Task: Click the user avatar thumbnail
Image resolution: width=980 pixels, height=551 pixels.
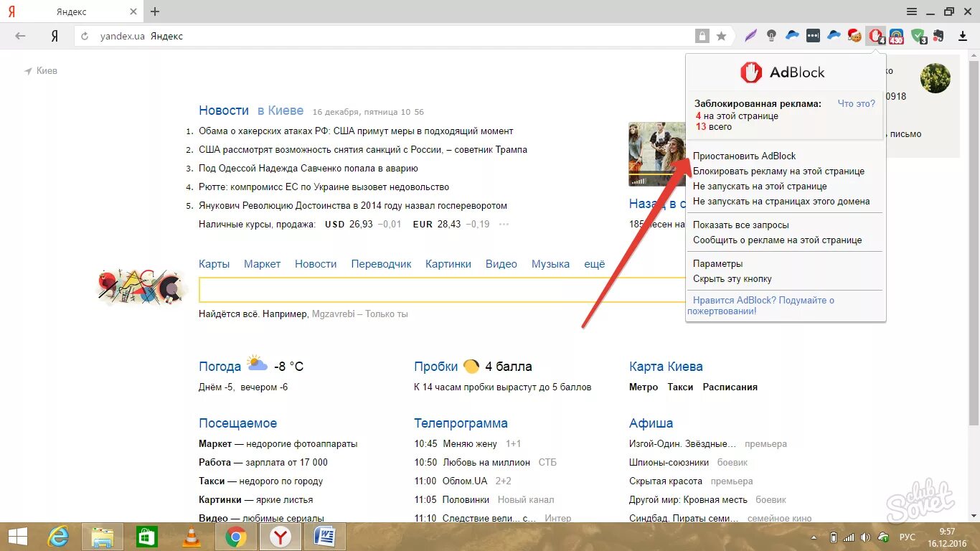Action: 936,78
